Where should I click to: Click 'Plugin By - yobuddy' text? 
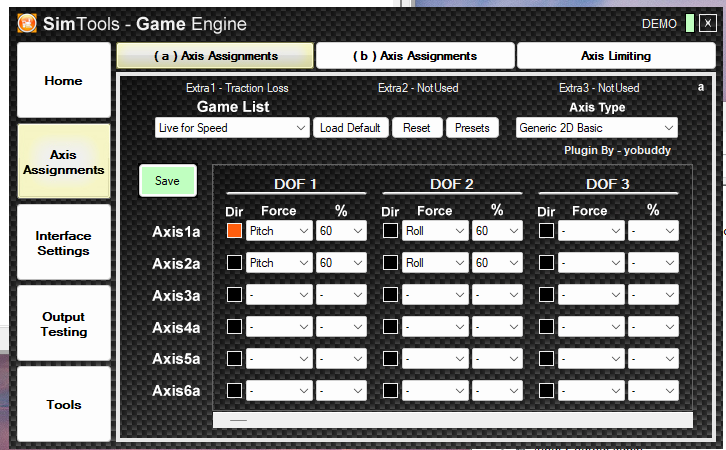point(617,150)
